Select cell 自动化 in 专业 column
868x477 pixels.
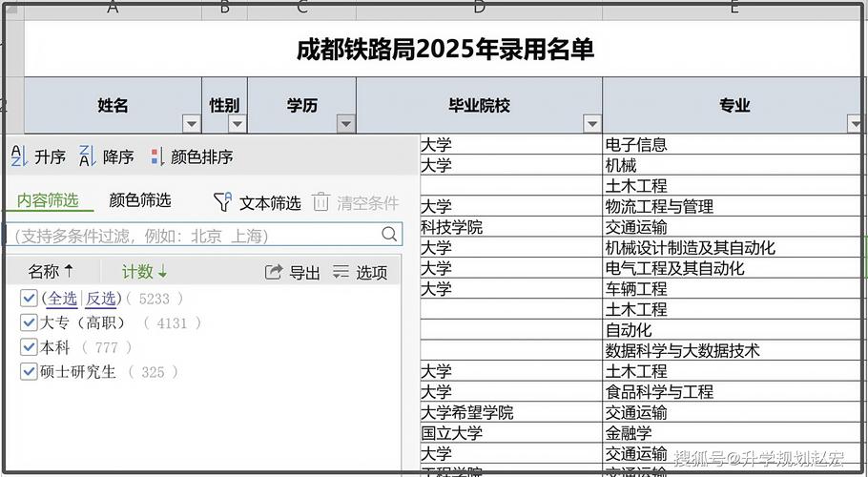(732, 330)
